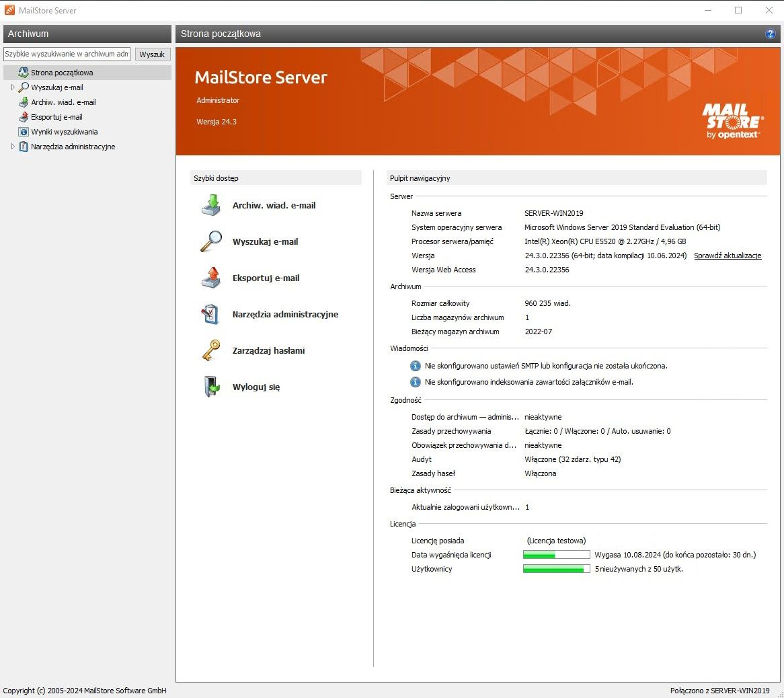Viewport: 784px width, 698px height.
Task: Click the Eksportuj e-mail quick access link
Action: point(266,278)
